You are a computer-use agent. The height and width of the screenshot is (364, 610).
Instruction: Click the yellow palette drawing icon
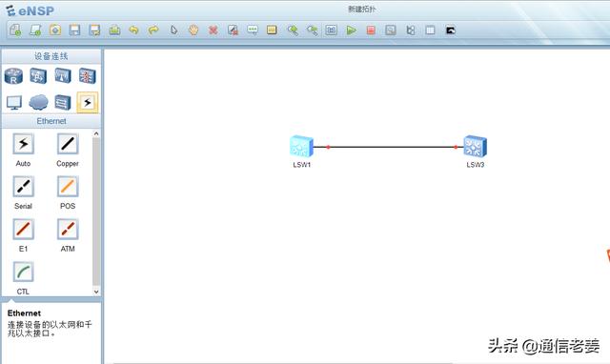pyautogui.click(x=272, y=30)
